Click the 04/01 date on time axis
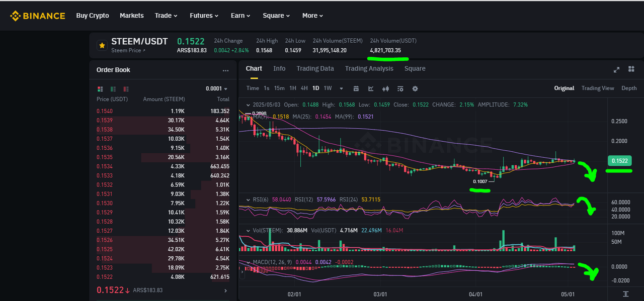 (x=475, y=294)
